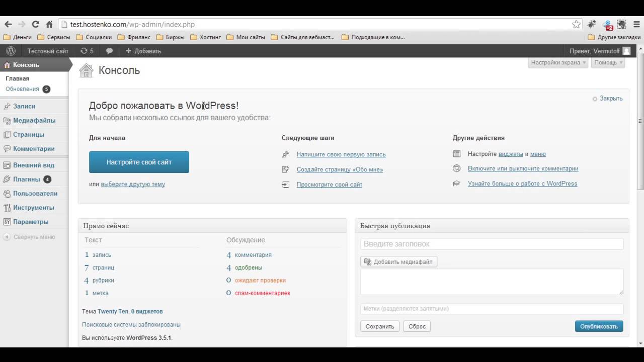Expand Настройки экрана dropdown
Screen dimensions: 644x362
(x=558, y=62)
